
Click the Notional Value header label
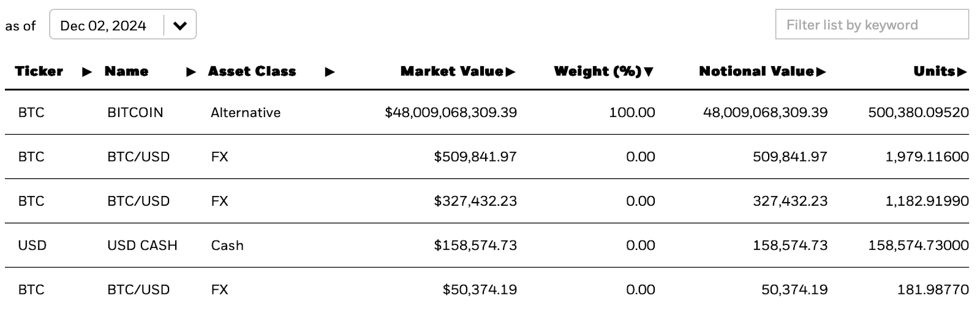tap(756, 72)
